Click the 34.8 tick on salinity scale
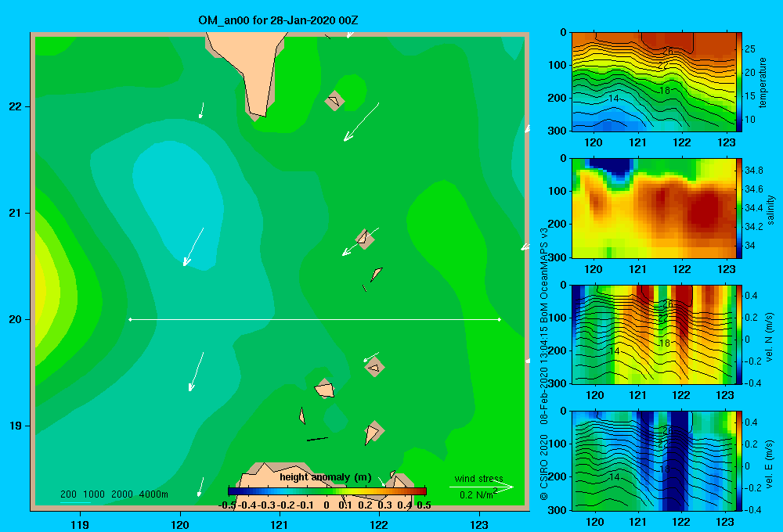This screenshot has width=783, height=532. click(x=753, y=171)
